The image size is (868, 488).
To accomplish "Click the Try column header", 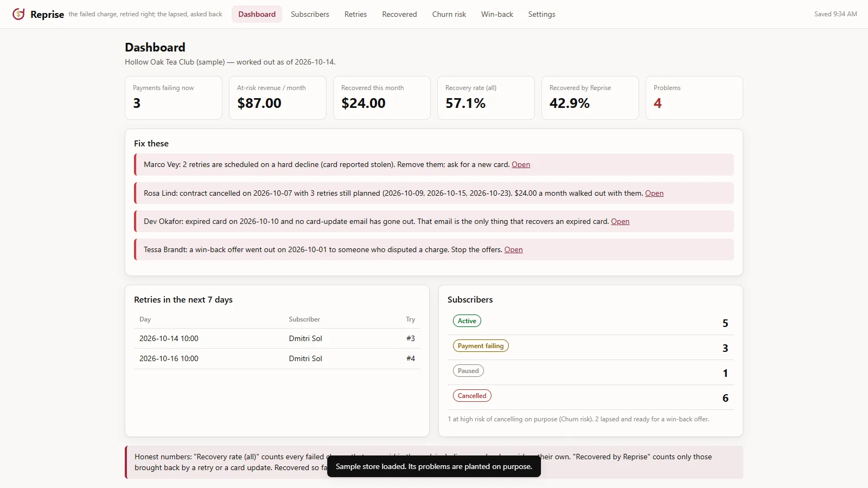I will [x=410, y=319].
